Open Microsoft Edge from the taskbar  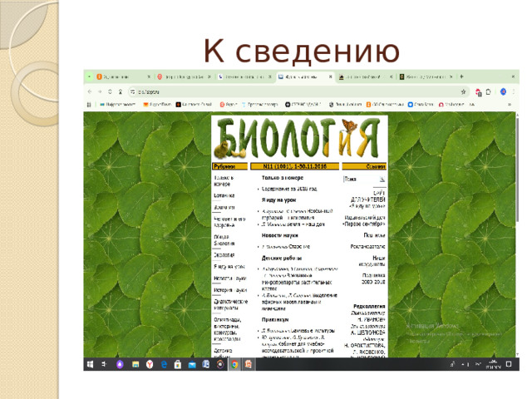(x=164, y=364)
